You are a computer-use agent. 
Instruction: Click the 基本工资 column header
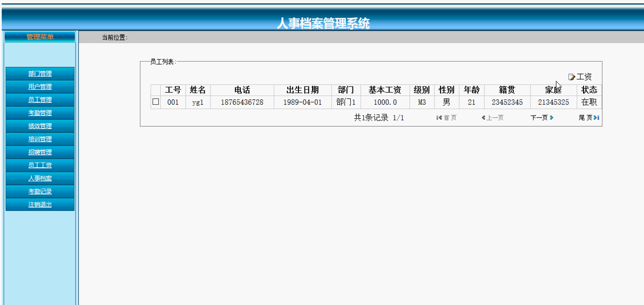coord(385,90)
